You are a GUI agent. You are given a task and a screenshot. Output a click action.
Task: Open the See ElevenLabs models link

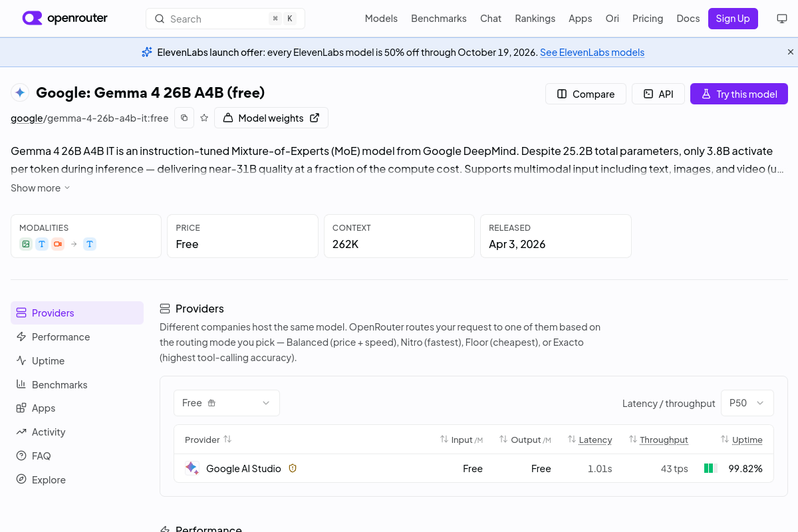point(592,53)
